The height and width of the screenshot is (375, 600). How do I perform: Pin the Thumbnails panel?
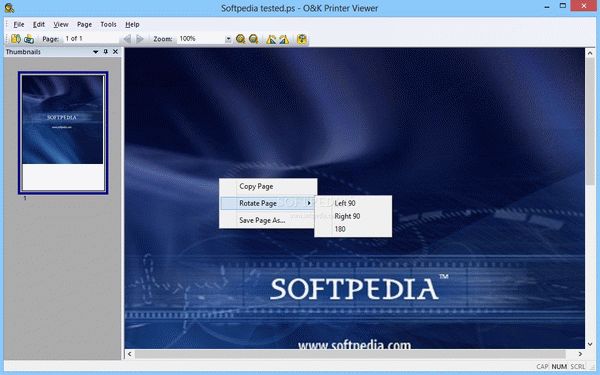point(106,52)
